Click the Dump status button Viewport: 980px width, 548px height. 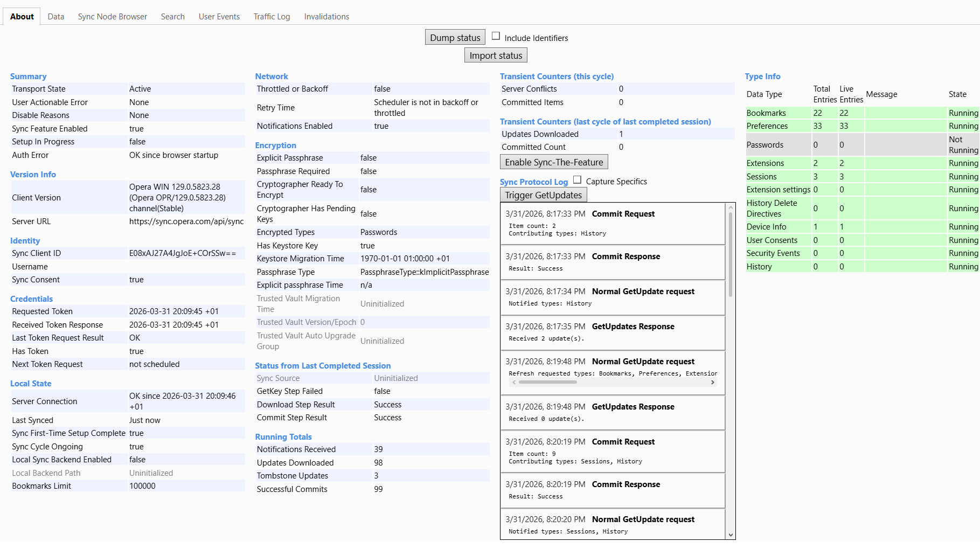[455, 38]
